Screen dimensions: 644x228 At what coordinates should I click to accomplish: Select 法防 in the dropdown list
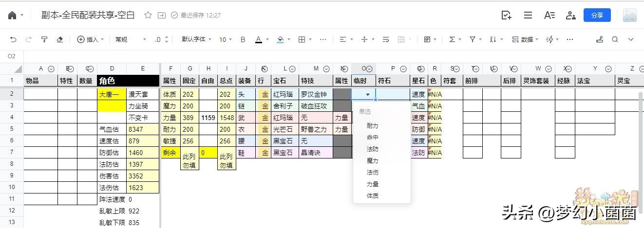pos(382,149)
